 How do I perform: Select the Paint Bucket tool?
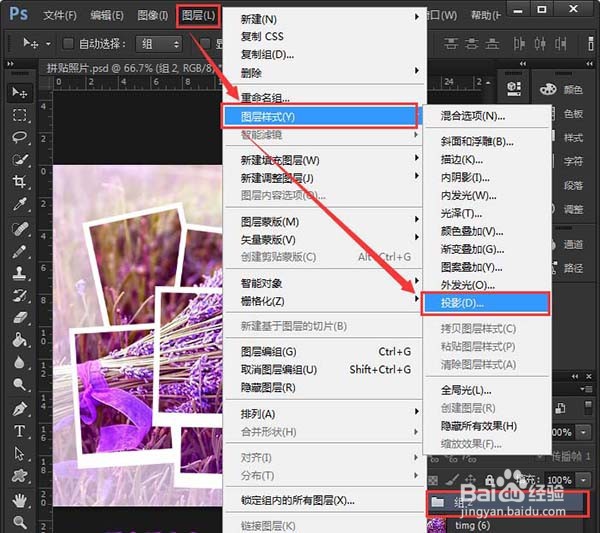pos(19,339)
